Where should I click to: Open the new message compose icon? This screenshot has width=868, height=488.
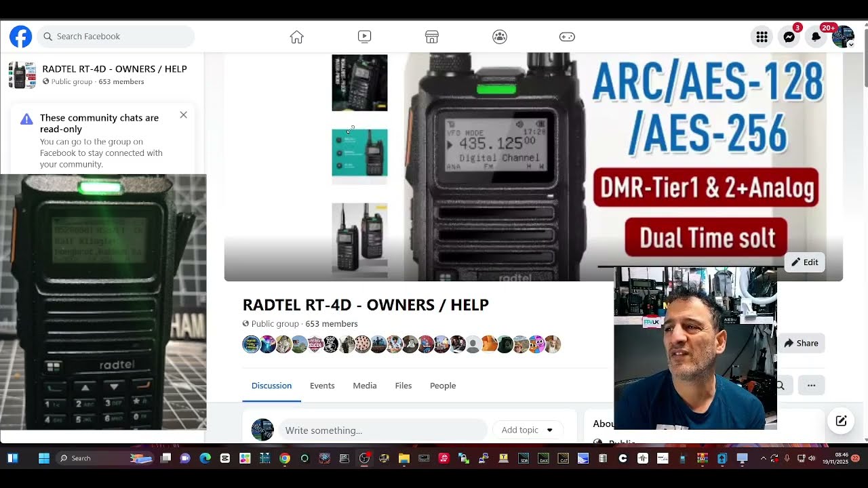point(841,421)
